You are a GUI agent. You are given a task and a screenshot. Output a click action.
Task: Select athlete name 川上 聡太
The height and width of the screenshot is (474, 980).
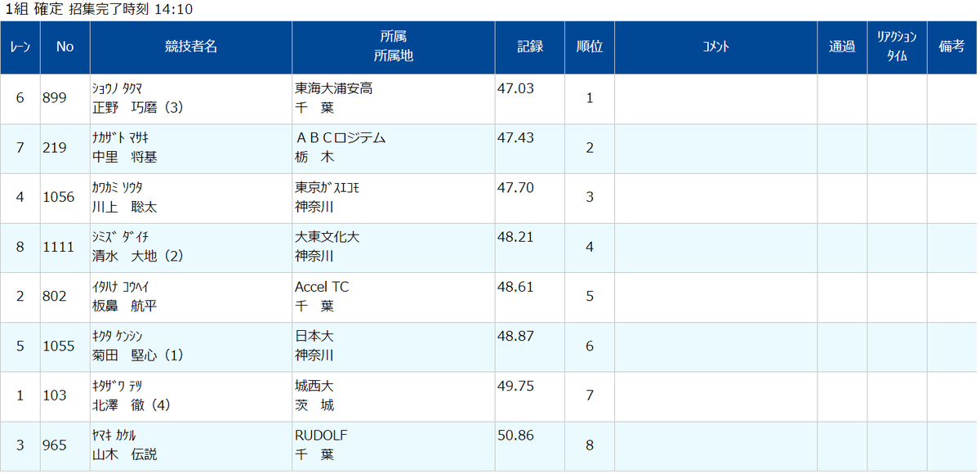point(125,208)
